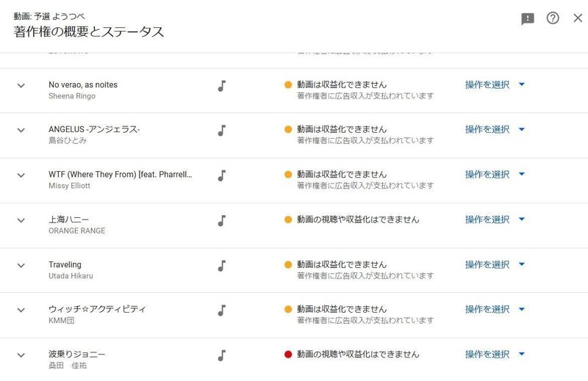Click music note icon for Traveling row
Viewport: 588px width, 381px height.
pyautogui.click(x=222, y=265)
